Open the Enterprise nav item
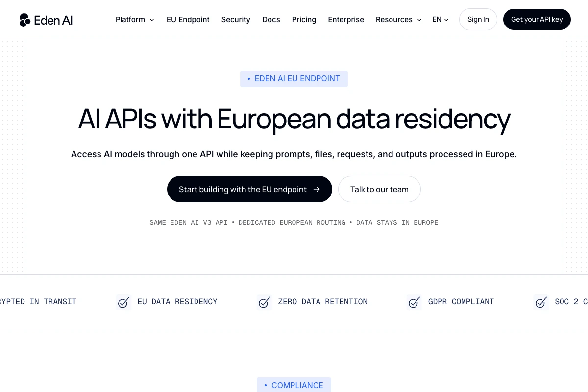 pyautogui.click(x=346, y=20)
